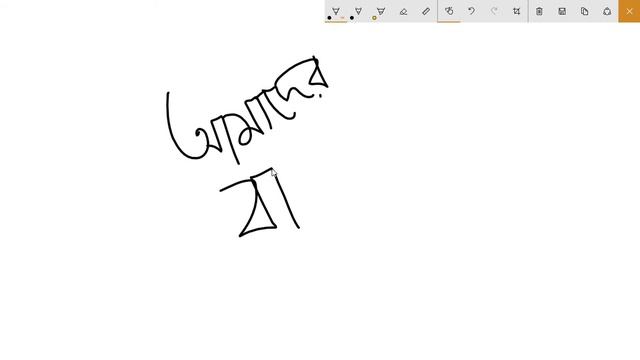Save the sketch with floppy icon

[562, 11]
